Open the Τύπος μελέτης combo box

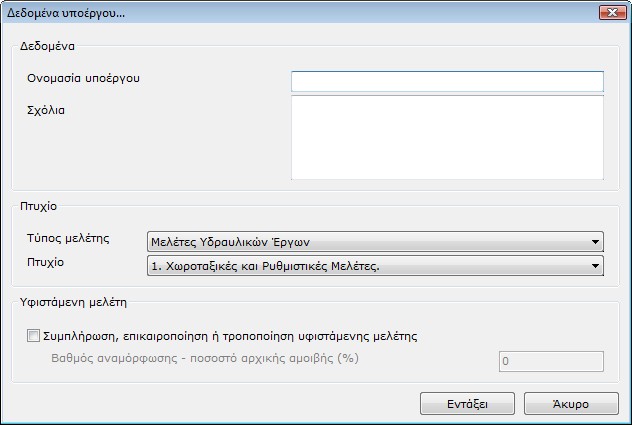(374, 241)
